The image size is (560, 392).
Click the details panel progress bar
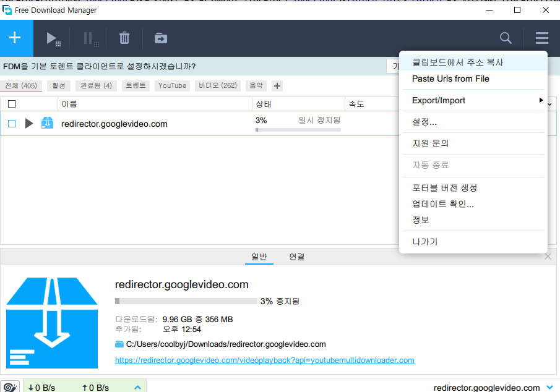(186, 301)
